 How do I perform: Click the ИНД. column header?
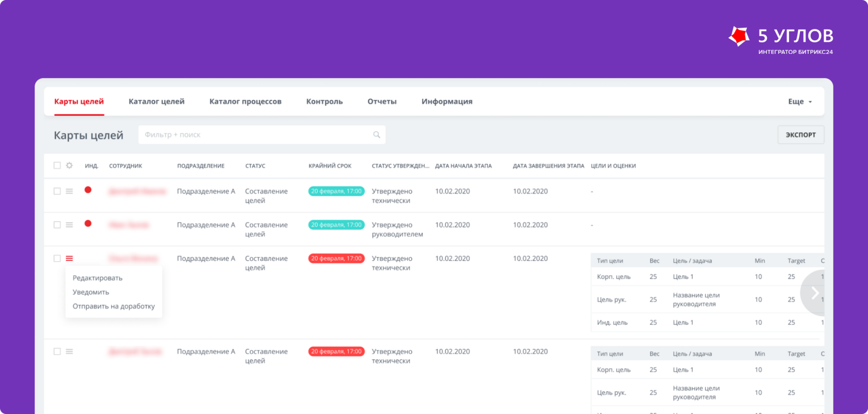click(x=91, y=166)
